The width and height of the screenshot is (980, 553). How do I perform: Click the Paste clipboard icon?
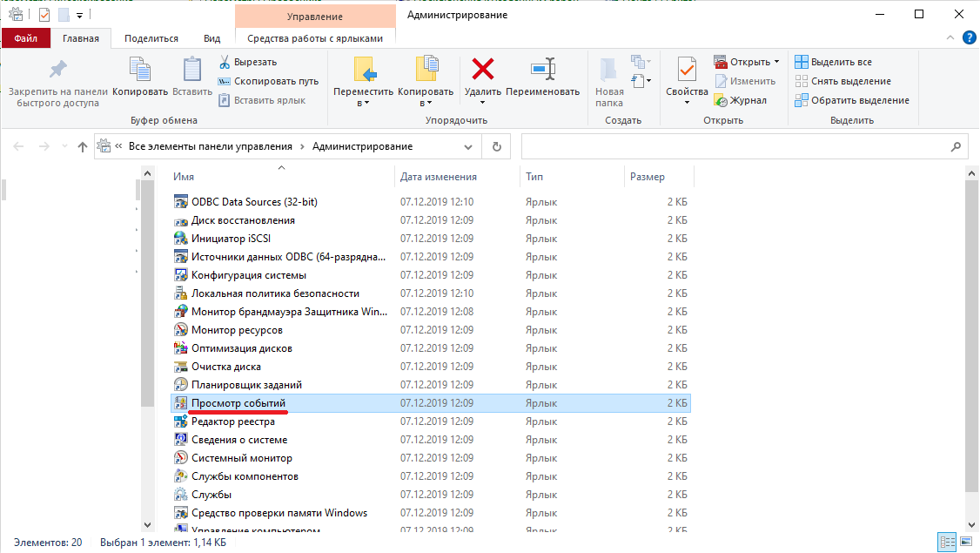point(191,69)
